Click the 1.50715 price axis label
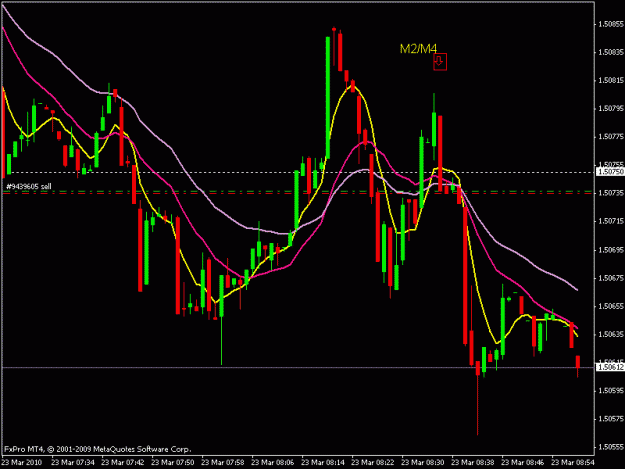 click(x=611, y=221)
